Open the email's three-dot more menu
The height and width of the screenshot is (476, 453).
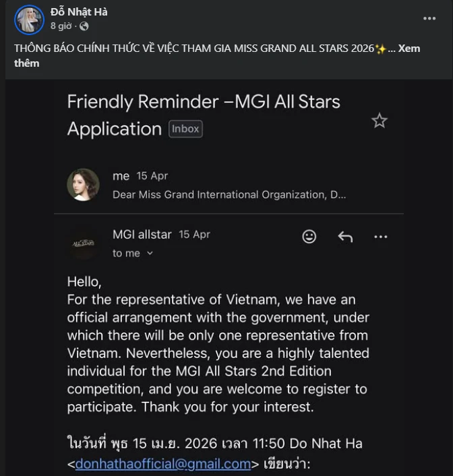tap(381, 237)
